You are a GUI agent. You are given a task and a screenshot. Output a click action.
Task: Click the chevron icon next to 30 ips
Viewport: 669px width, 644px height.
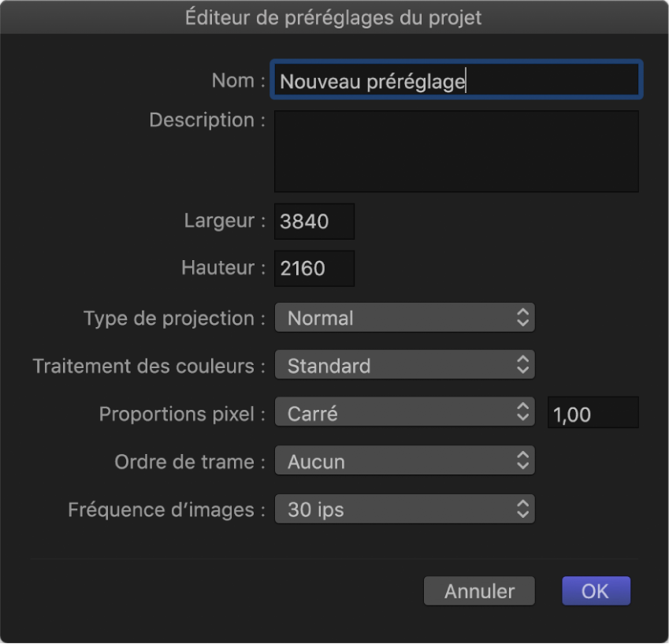[x=523, y=509]
